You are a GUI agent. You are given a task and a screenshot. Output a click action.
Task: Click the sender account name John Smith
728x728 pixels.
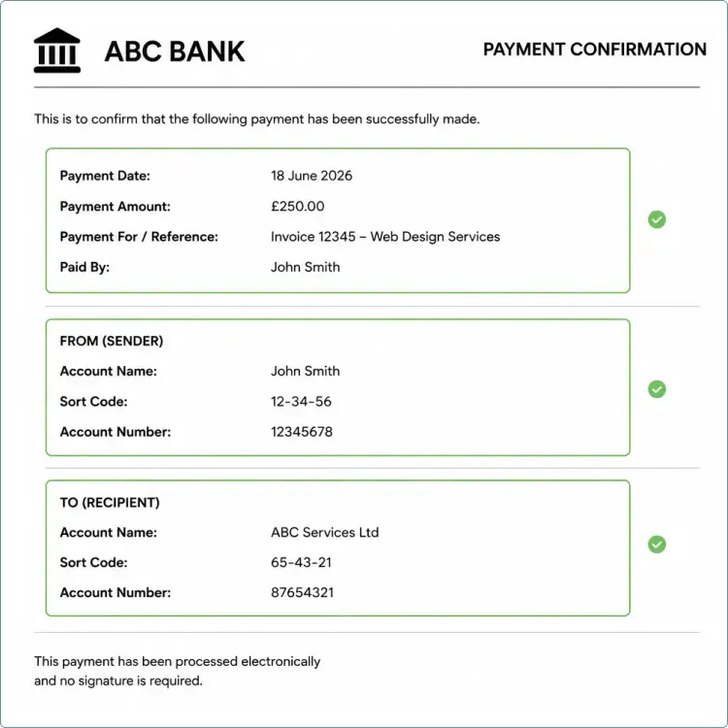tap(305, 371)
